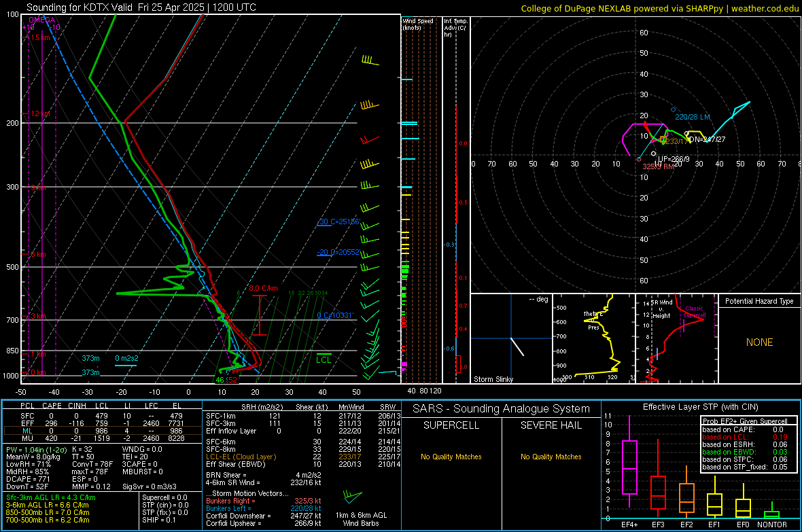Select the MU parcel row
Screen dimensions: 802x532
(102, 438)
